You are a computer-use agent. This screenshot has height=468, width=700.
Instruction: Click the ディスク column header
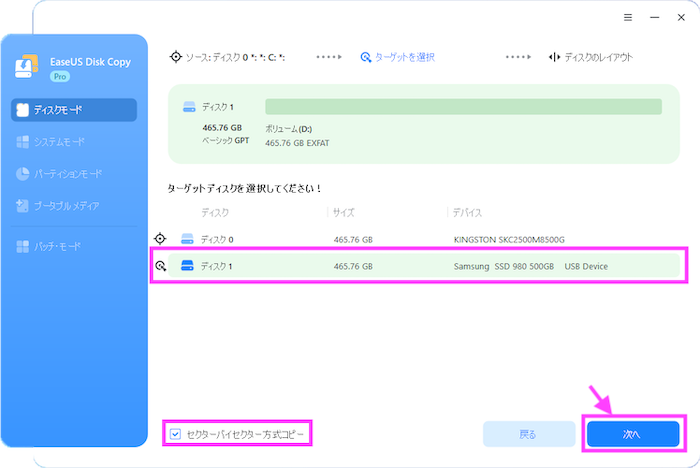215,213
